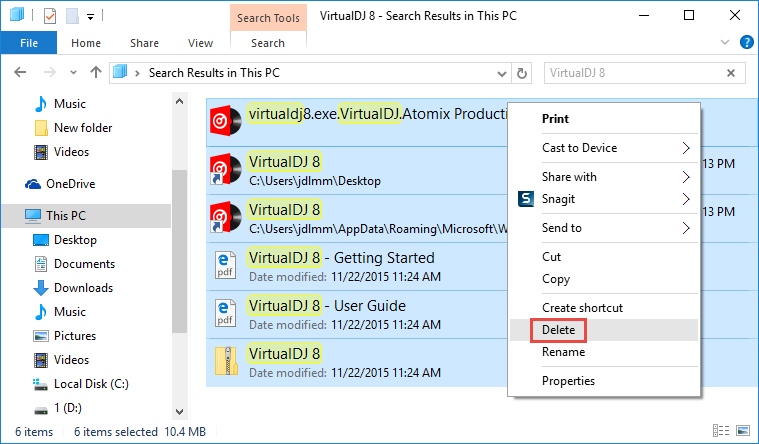
Task: Open the File ribbon tab
Action: (x=29, y=43)
